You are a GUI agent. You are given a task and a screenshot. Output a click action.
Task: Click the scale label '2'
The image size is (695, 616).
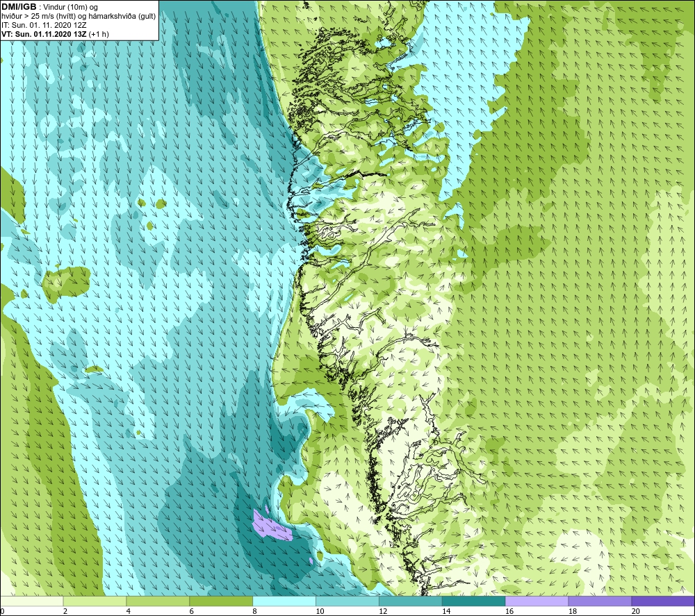(x=65, y=612)
